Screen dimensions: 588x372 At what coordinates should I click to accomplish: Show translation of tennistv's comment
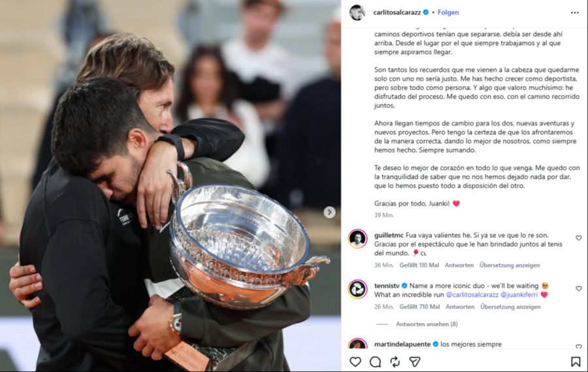[x=510, y=307]
